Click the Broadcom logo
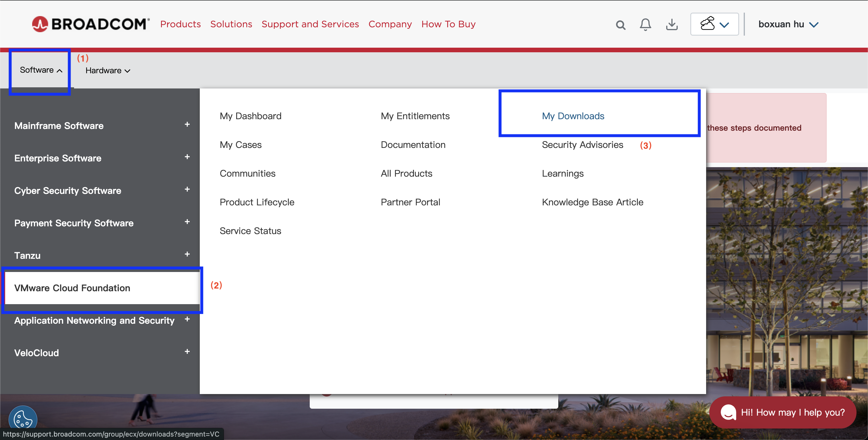868x440 pixels. (90, 24)
